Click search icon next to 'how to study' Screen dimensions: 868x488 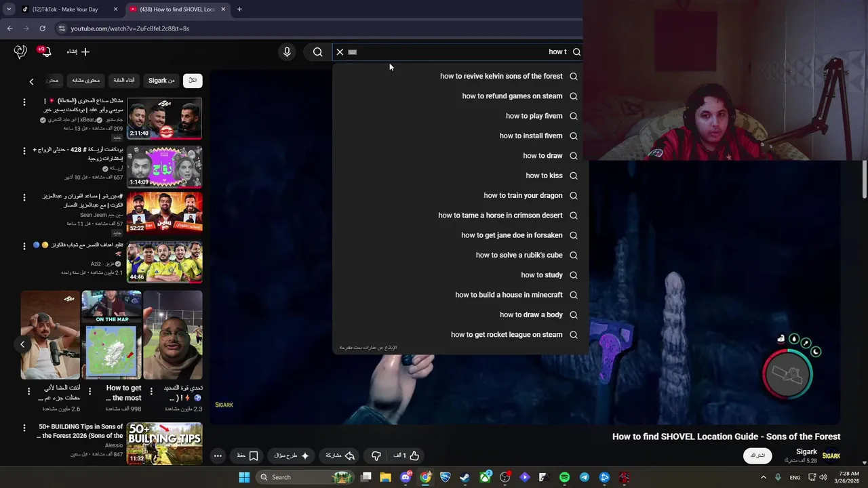pos(574,275)
